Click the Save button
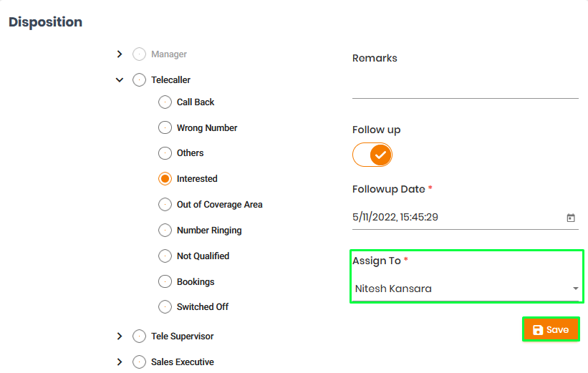The image size is (588, 373). pyautogui.click(x=551, y=329)
